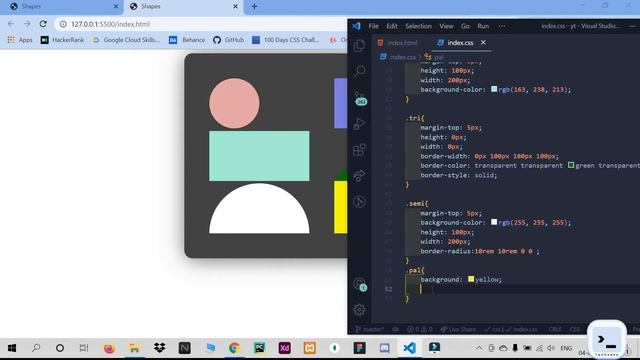Click the master branch in status bar
Image resolution: width=640 pixels, height=360 pixels.
tap(369, 329)
